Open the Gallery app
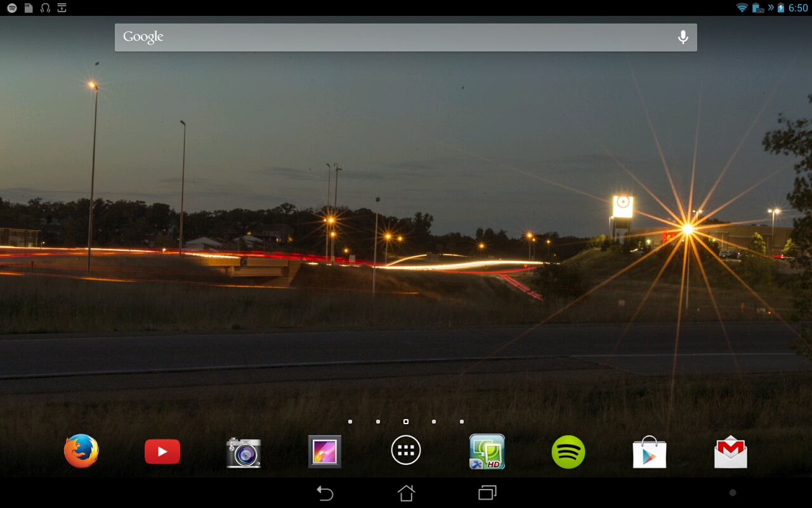The height and width of the screenshot is (508, 812). tap(325, 451)
